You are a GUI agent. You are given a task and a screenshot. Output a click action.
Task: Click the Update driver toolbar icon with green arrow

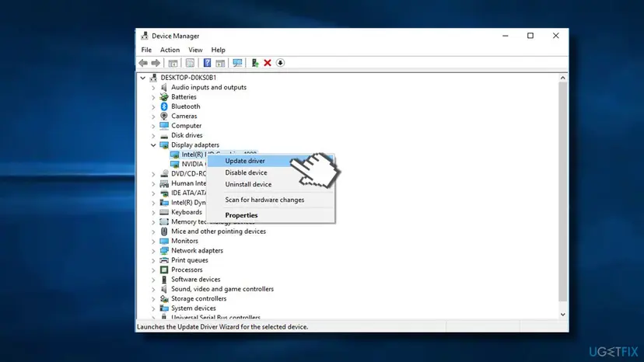coord(254,63)
